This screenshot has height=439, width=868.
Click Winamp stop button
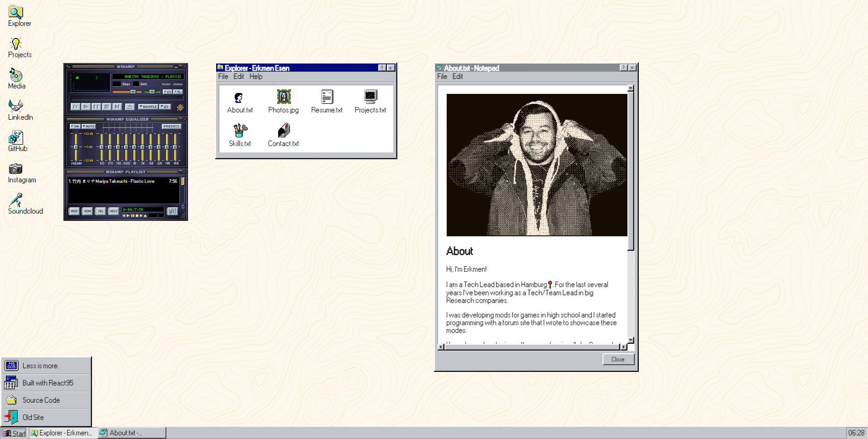pyautogui.click(x=107, y=107)
